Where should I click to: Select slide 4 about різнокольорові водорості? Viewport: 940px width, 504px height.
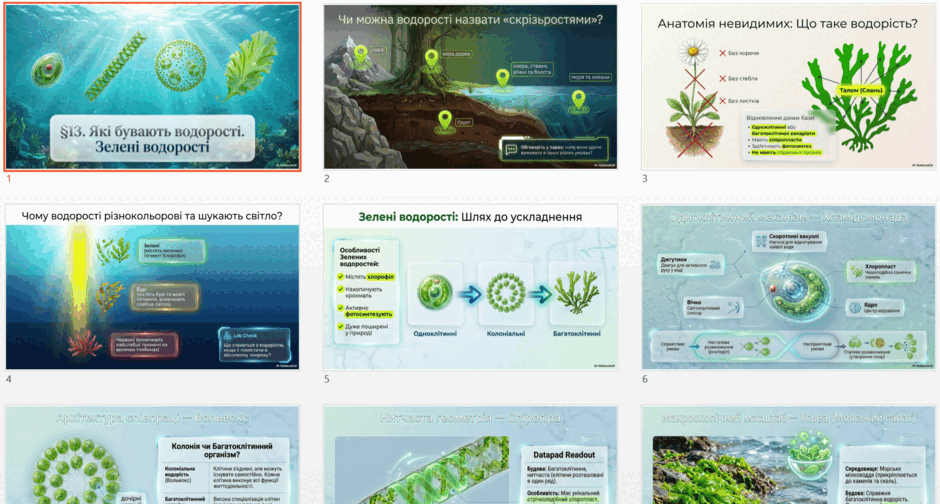(153, 287)
